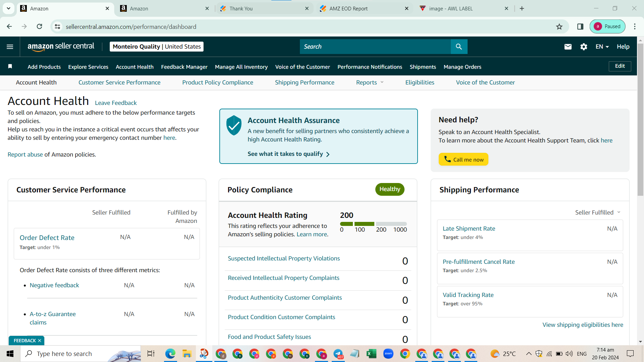The width and height of the screenshot is (644, 362).
Task: Expand the EN language dropdown
Action: 602,47
